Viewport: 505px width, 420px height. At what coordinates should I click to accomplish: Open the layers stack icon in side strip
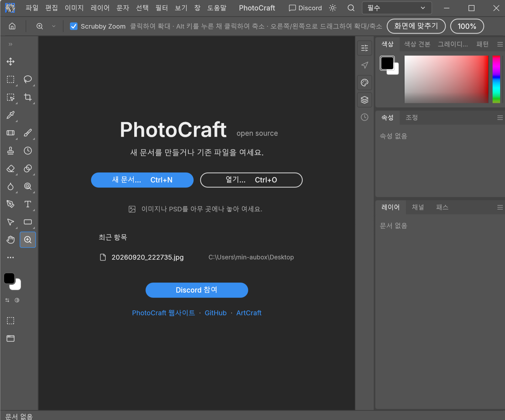click(365, 100)
